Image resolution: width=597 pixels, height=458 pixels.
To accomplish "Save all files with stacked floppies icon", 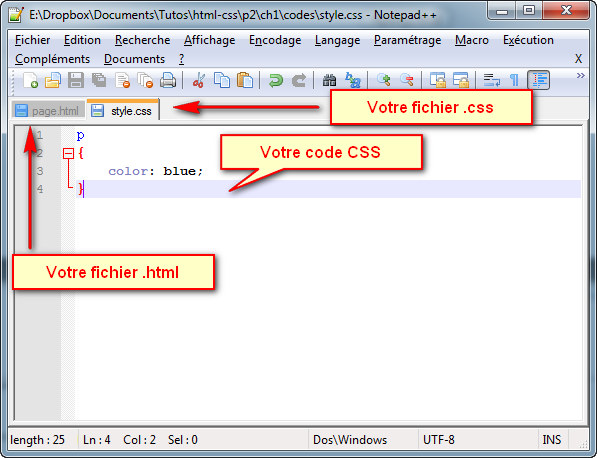I will click(x=99, y=80).
